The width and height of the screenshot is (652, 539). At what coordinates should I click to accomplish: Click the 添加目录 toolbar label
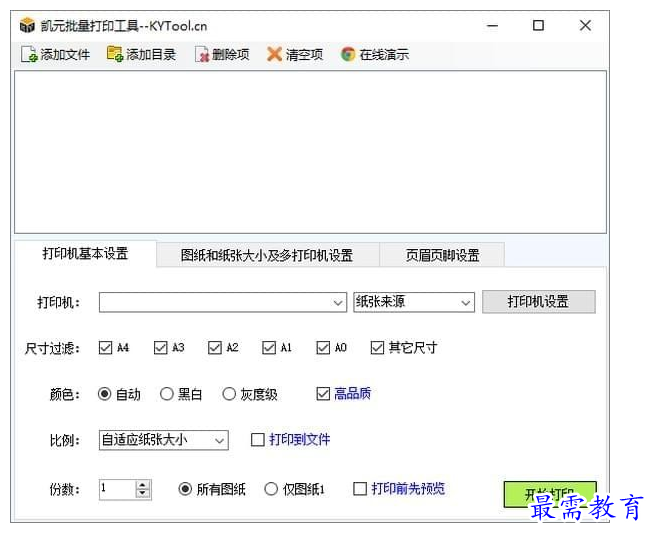[x=151, y=54]
